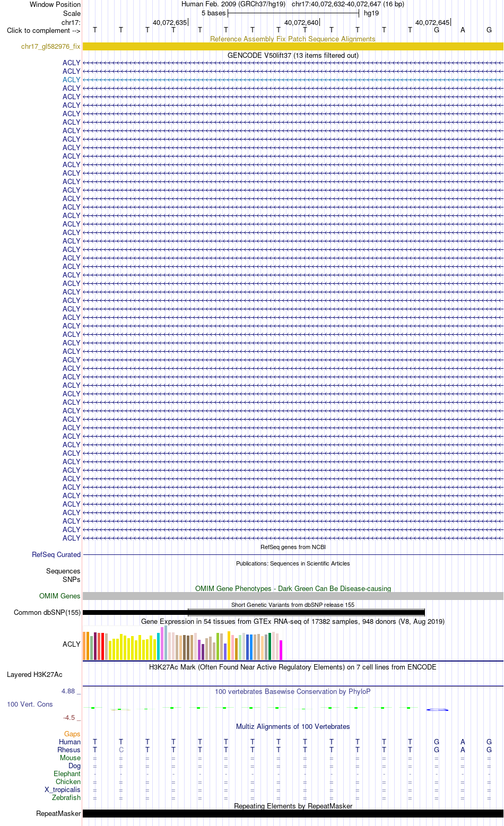Click the '5 bases' scale bar label

tap(213, 13)
